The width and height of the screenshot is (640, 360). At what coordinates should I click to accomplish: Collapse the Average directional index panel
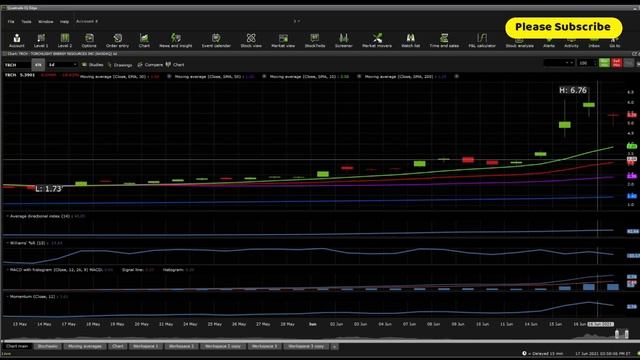(x=7, y=216)
